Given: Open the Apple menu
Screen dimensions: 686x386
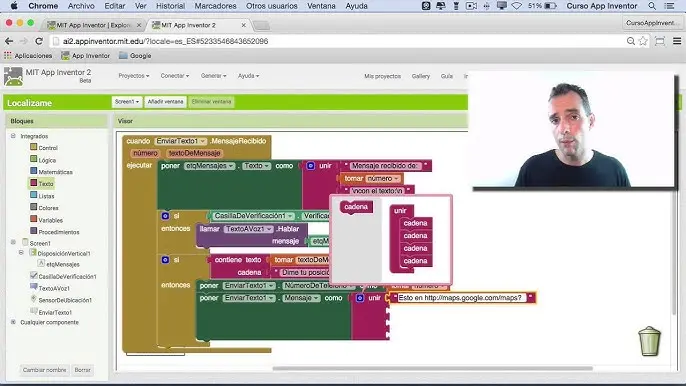Looking at the screenshot, I should coord(14,6).
